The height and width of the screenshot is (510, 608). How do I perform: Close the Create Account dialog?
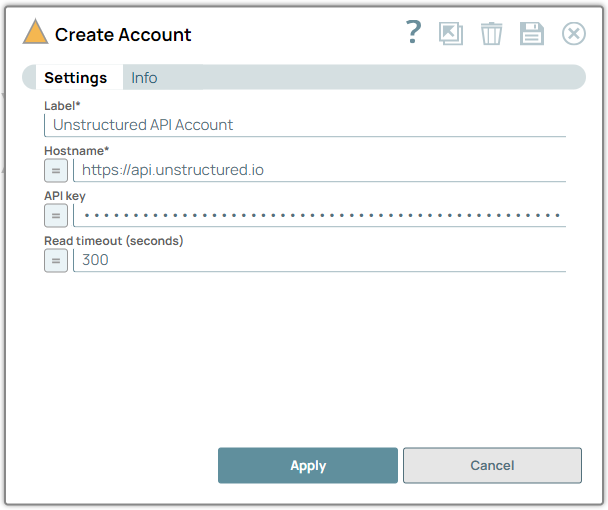pyautogui.click(x=573, y=34)
